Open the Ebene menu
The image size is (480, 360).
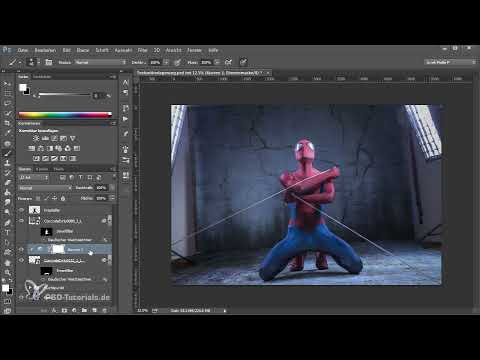point(83,50)
